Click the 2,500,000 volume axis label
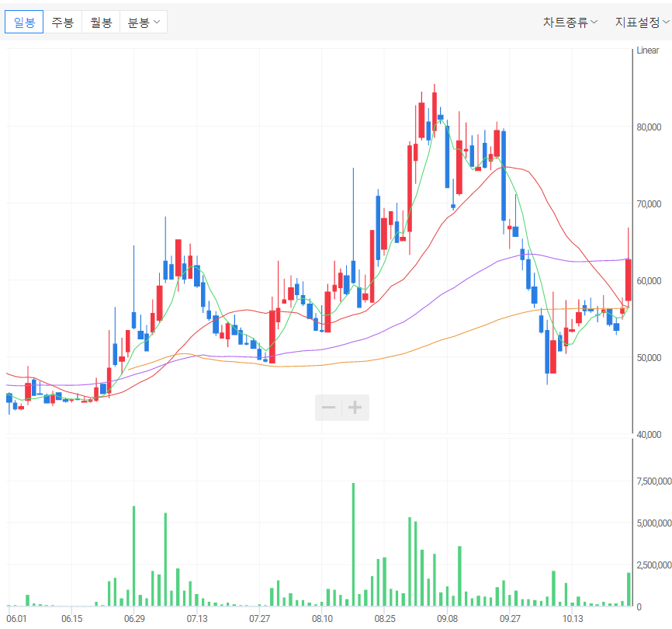 coord(654,565)
